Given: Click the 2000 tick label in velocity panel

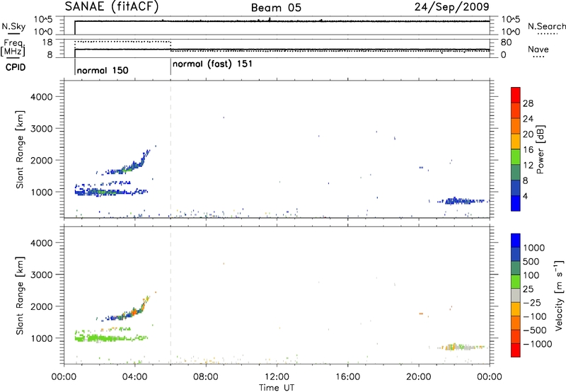Looking at the screenshot, I should point(42,306).
